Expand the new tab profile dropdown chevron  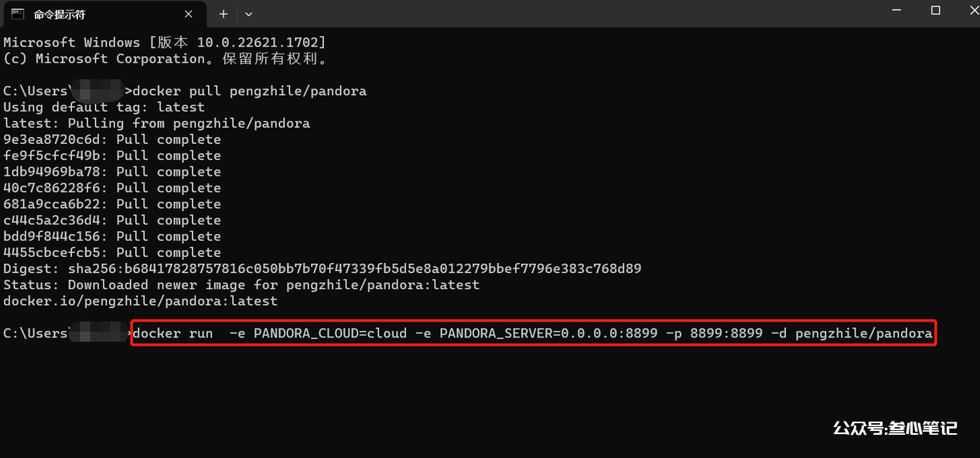[x=248, y=14]
